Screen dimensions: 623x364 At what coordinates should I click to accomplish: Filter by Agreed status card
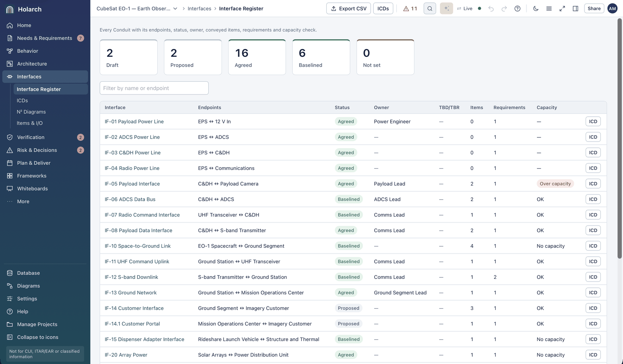tap(257, 57)
